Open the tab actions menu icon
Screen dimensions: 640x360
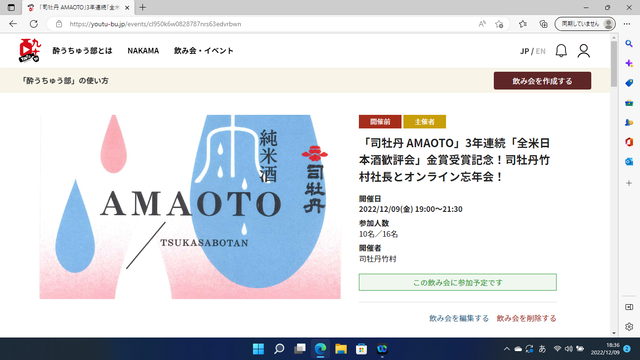11,7
